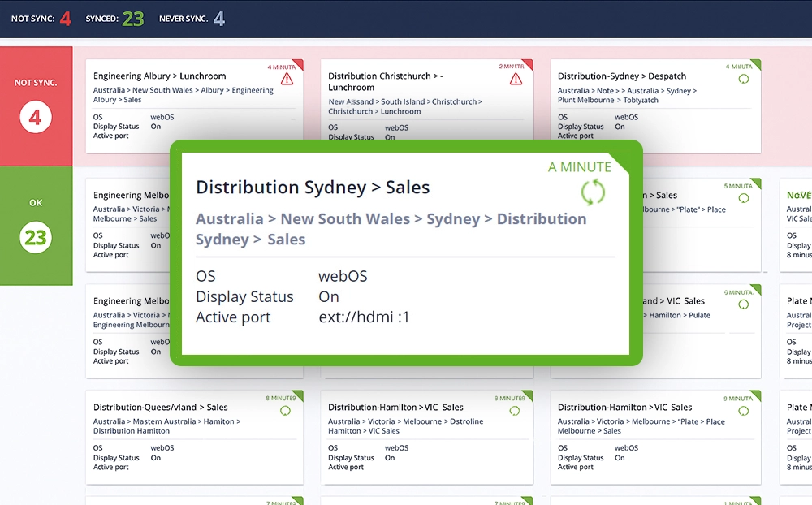The width and height of the screenshot is (812, 505).
Task: Click sync icon on card with Hamilton > Pulate path
Action: (743, 304)
